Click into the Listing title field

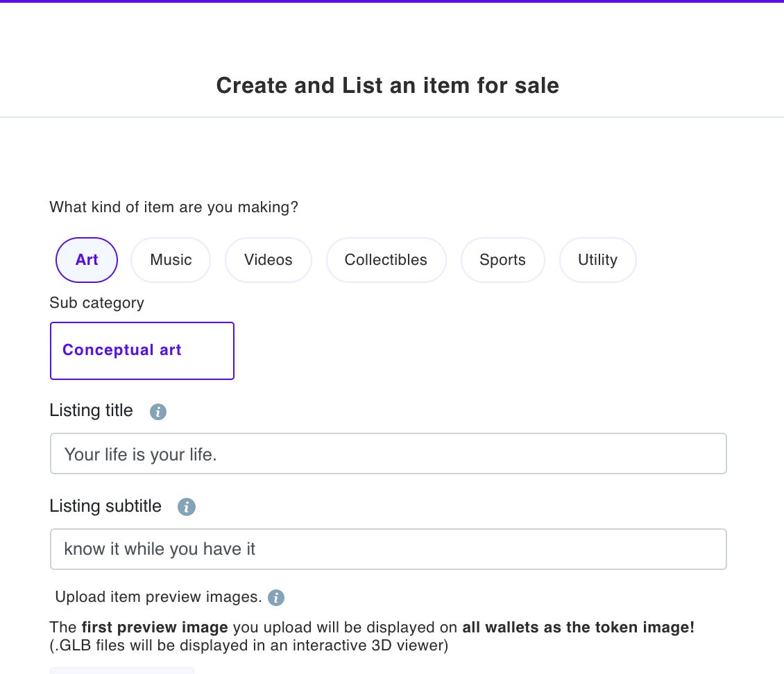(388, 454)
